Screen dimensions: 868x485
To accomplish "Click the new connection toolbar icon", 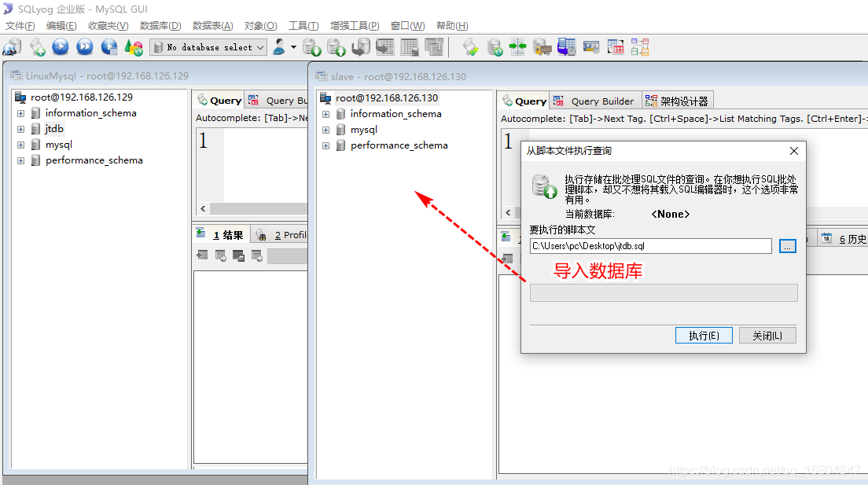I will [12, 47].
